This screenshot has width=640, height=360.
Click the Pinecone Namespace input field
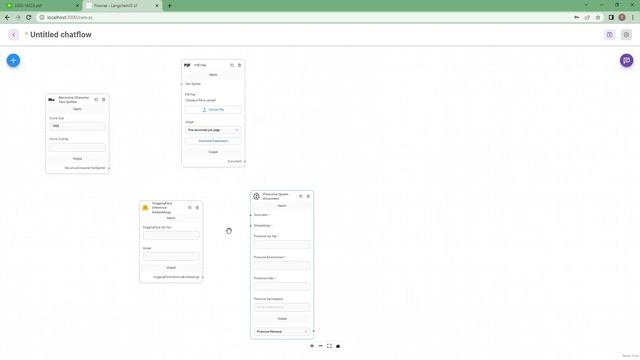point(282,307)
